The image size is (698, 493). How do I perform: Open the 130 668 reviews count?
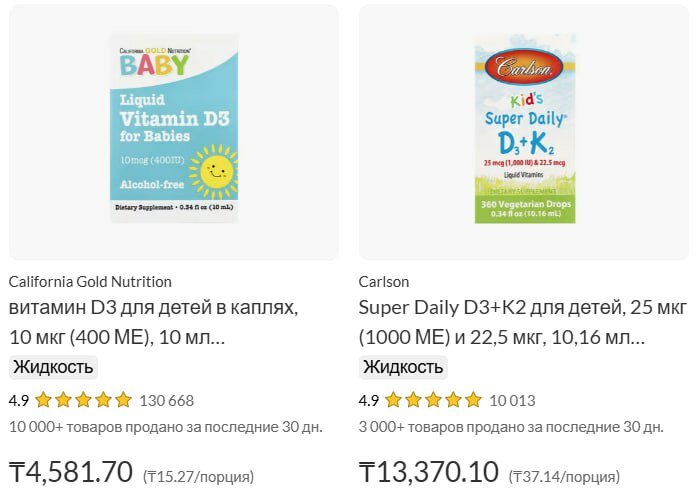pyautogui.click(x=167, y=400)
